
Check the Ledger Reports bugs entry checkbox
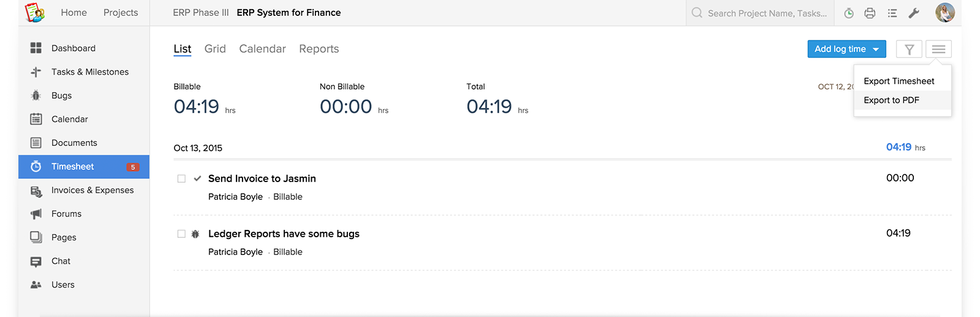[x=181, y=234]
